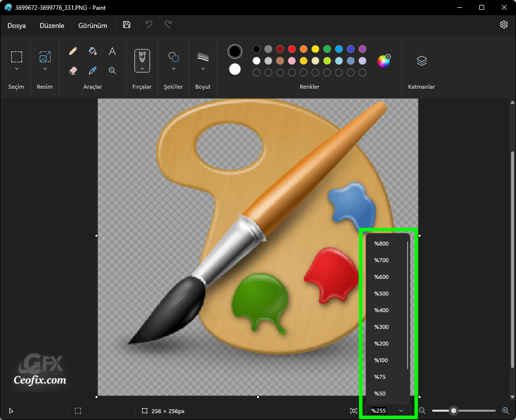Click the Undo arrow
This screenshot has height=420, width=516.
(x=149, y=25)
